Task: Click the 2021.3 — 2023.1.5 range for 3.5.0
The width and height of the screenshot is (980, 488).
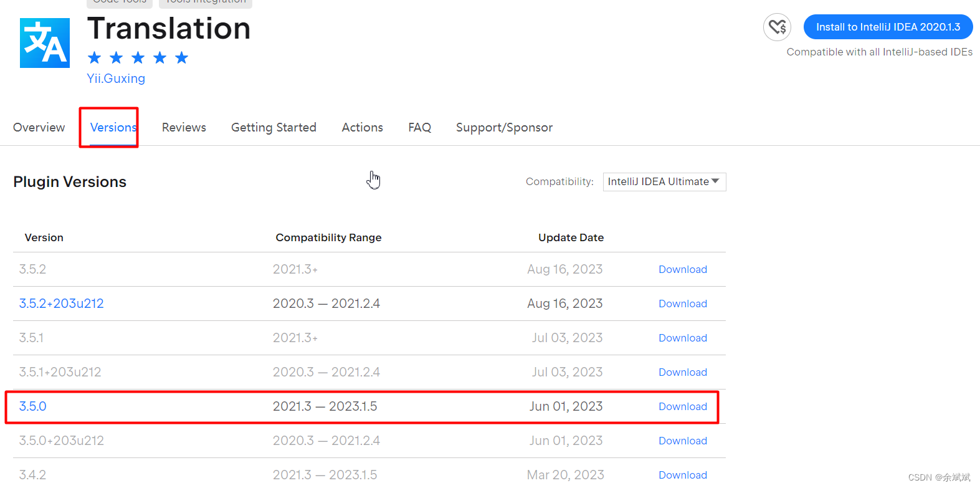Action: [x=325, y=406]
